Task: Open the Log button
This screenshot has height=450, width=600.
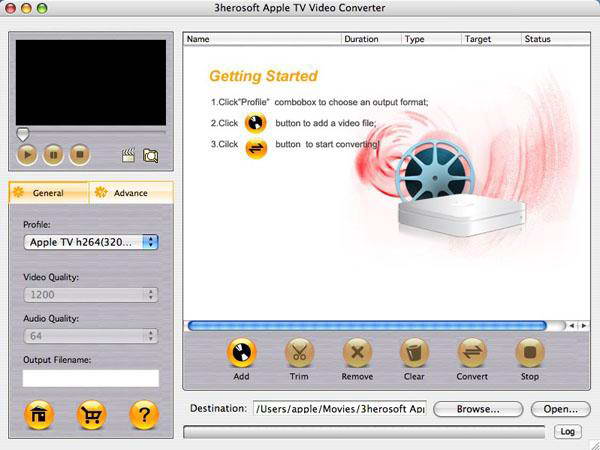Action: coord(567,432)
